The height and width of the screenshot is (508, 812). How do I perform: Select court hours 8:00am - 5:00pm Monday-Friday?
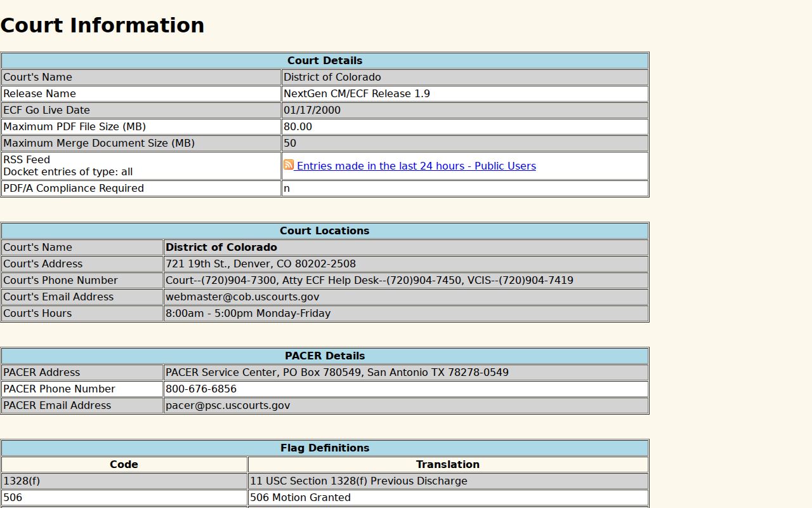pyautogui.click(x=248, y=314)
